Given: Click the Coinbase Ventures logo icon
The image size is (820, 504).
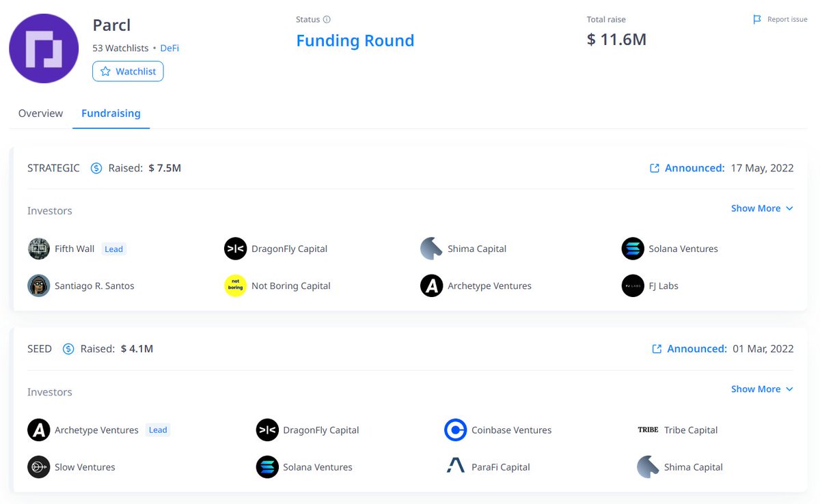Looking at the screenshot, I should pyautogui.click(x=456, y=430).
